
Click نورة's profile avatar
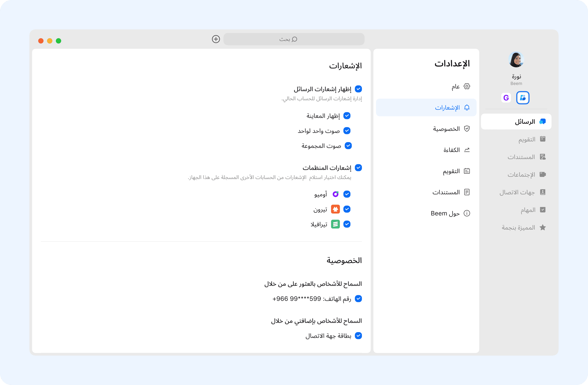[516, 60]
